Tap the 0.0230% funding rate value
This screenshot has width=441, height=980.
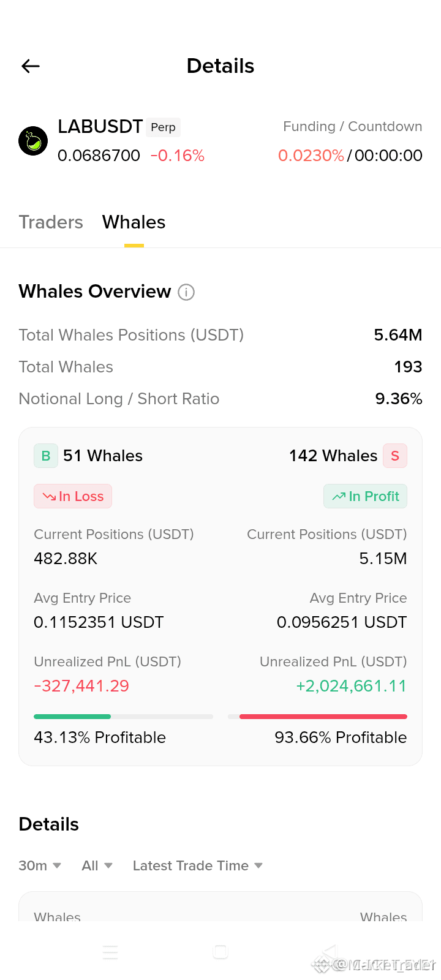coord(311,156)
